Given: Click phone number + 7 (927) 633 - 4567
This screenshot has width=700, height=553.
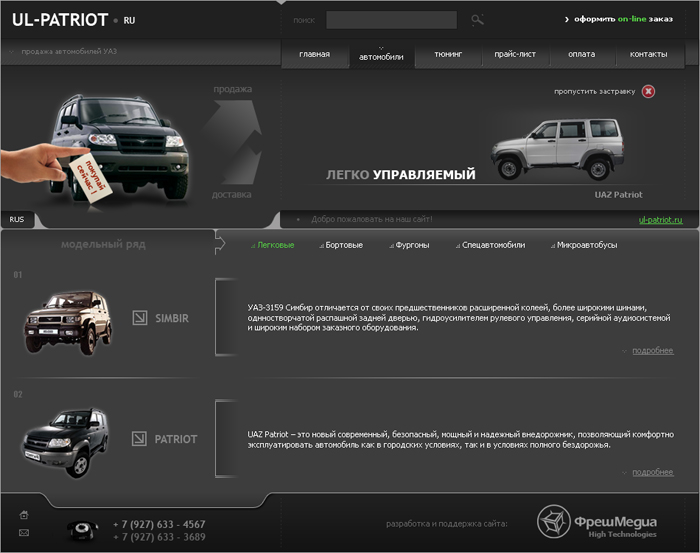Looking at the screenshot, I should coord(159,524).
